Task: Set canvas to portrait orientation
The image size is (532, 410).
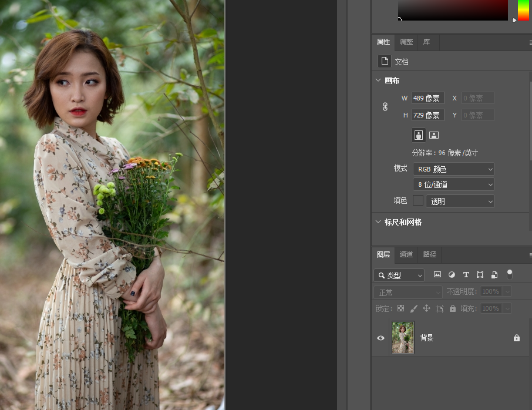Action: pyautogui.click(x=419, y=135)
